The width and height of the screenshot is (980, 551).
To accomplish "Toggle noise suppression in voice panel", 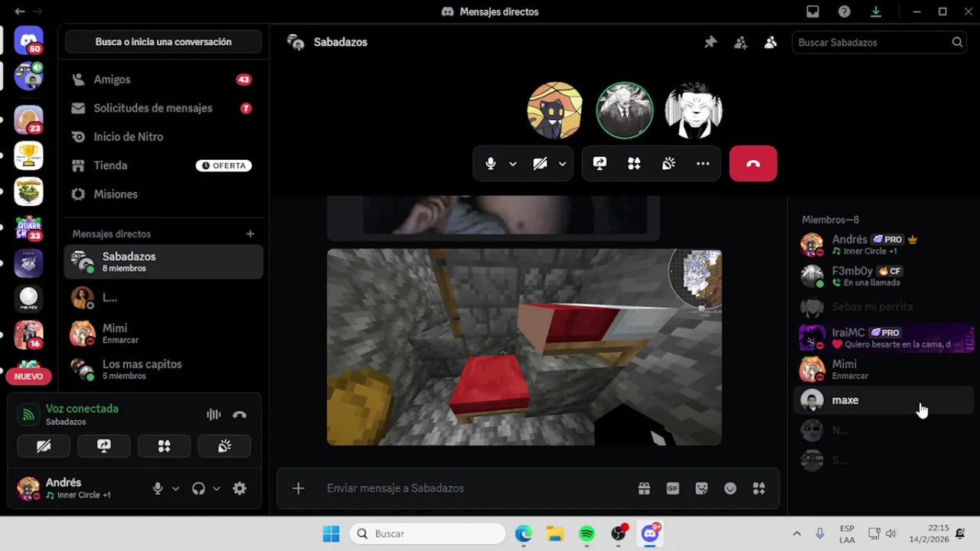I will [214, 415].
